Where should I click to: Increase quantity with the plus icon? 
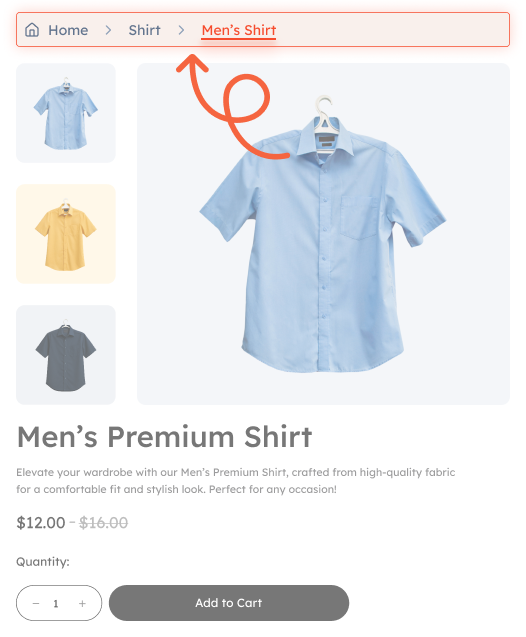(x=82, y=603)
